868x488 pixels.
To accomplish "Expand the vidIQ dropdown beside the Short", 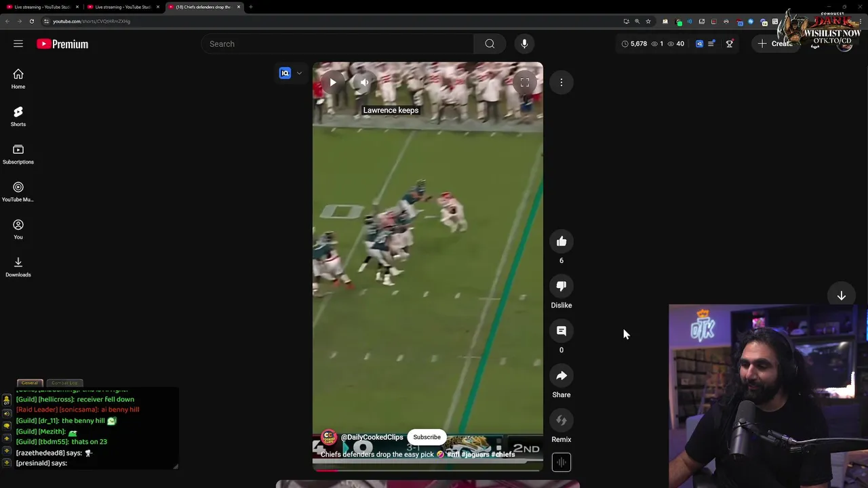I will pos(299,73).
